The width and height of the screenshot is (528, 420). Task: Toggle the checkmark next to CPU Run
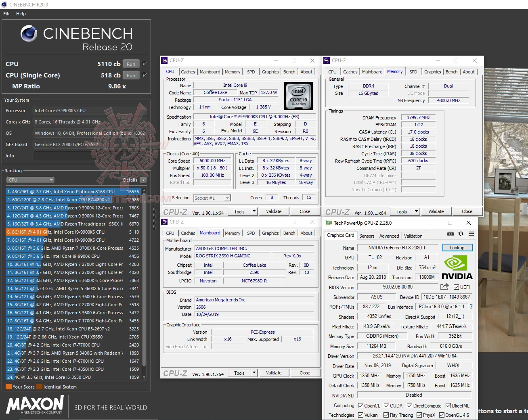[145, 64]
